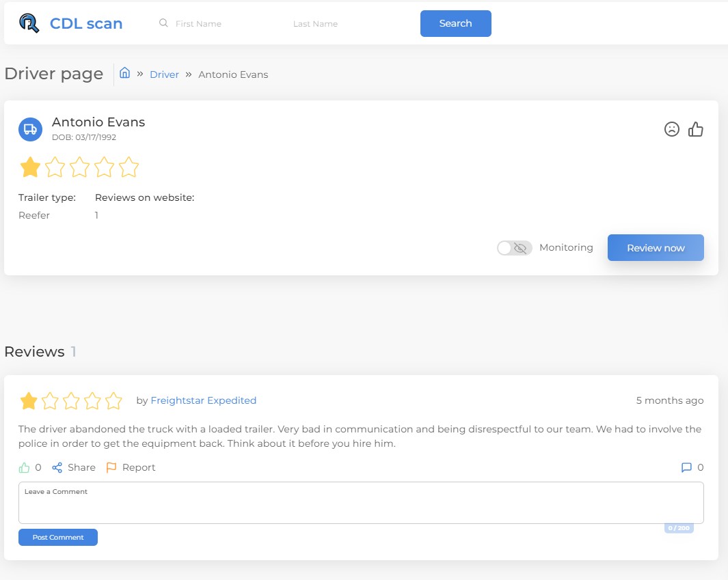Viewport: 728px width, 580px height.
Task: Click the search magnifier icon in header
Action: pyautogui.click(x=163, y=23)
